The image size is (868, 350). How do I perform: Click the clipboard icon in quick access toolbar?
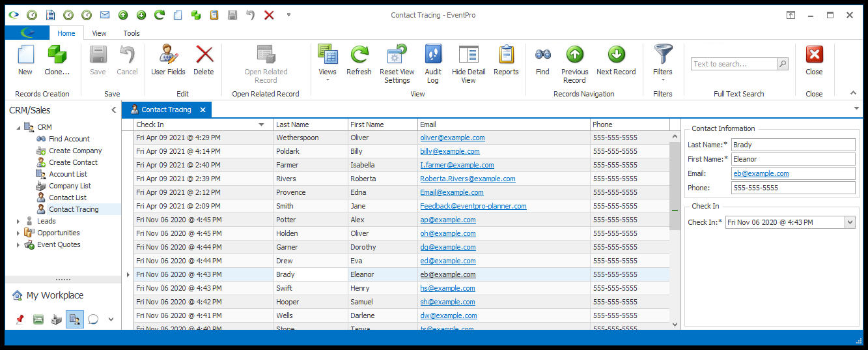point(214,14)
